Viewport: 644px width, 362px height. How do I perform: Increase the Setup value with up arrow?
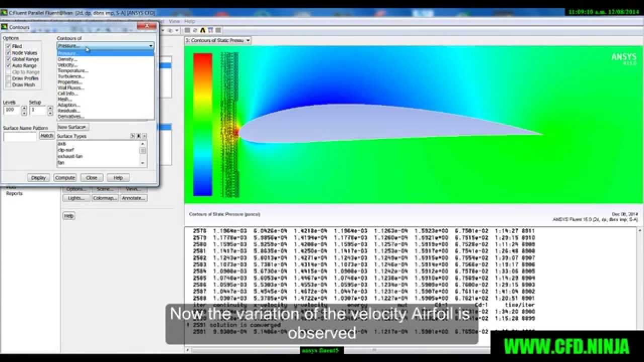coord(50,108)
